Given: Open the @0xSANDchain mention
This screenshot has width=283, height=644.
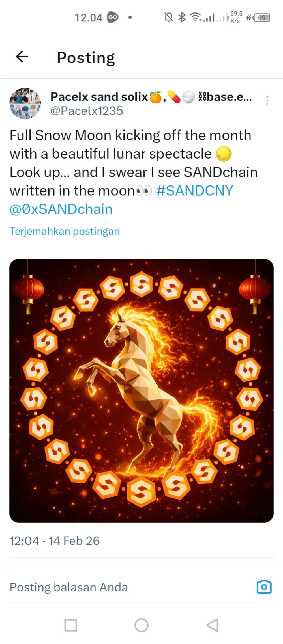Looking at the screenshot, I should click(x=61, y=209).
